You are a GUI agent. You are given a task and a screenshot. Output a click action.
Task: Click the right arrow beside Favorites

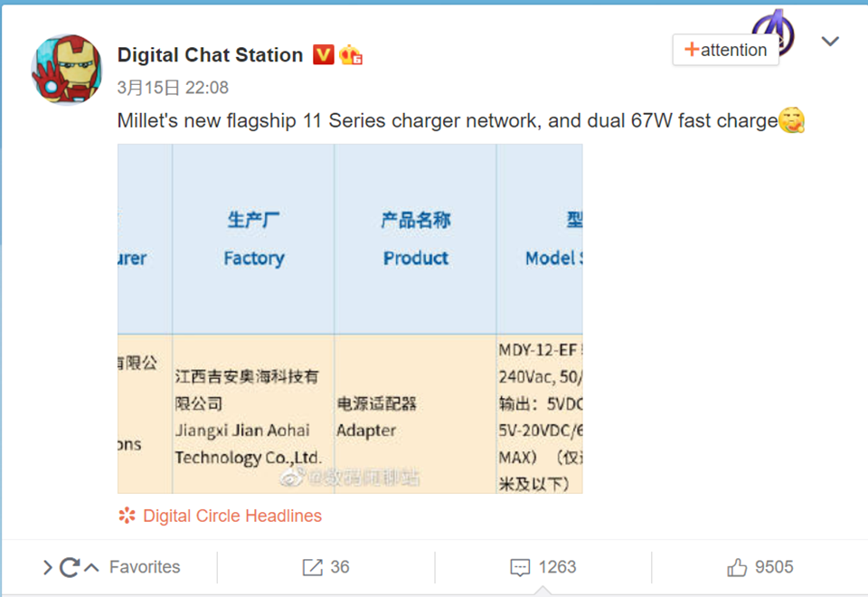pos(48,567)
